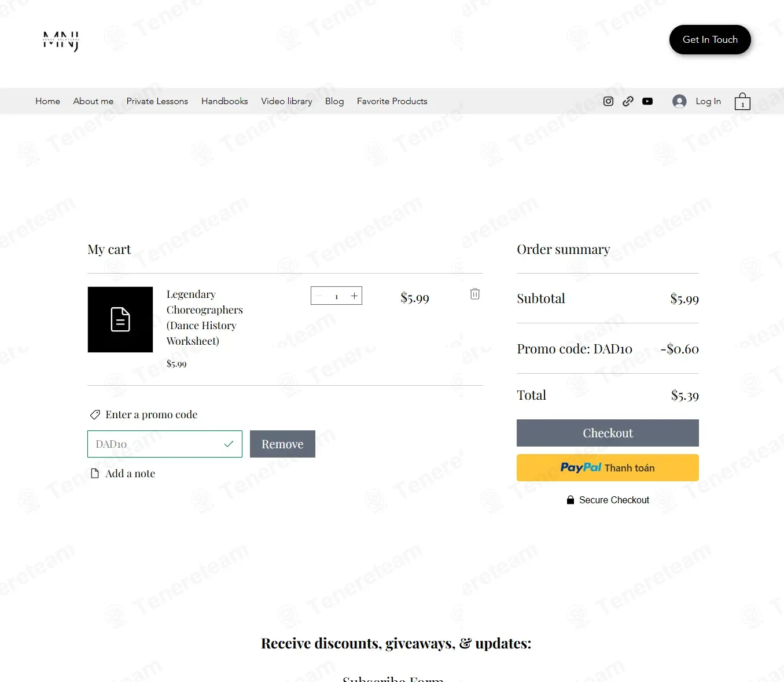Open the Legendary Choreographers product thumbnail
Image resolution: width=784 pixels, height=682 pixels.
[x=120, y=319]
